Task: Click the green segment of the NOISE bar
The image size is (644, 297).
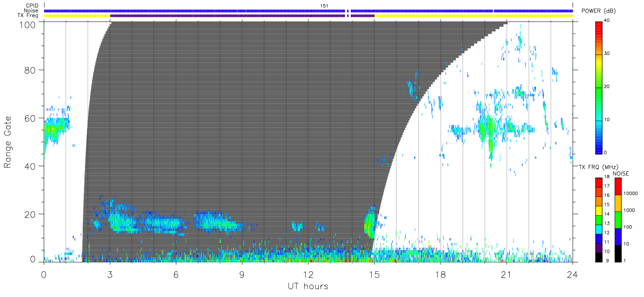Action: (x=618, y=220)
